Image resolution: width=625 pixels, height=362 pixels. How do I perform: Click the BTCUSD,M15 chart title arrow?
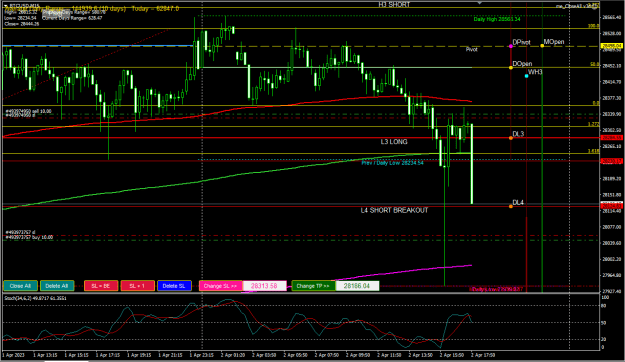click(6, 6)
